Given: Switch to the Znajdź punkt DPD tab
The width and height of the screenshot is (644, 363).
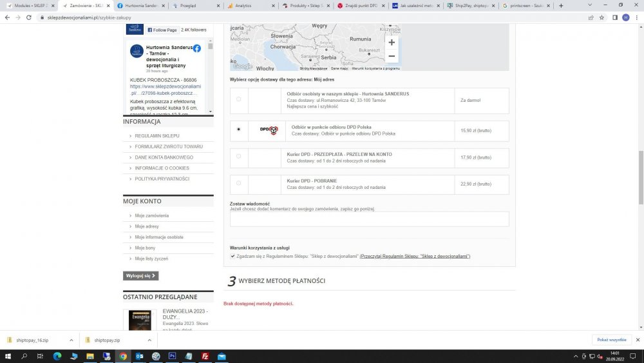Looking at the screenshot, I should pos(361,6).
